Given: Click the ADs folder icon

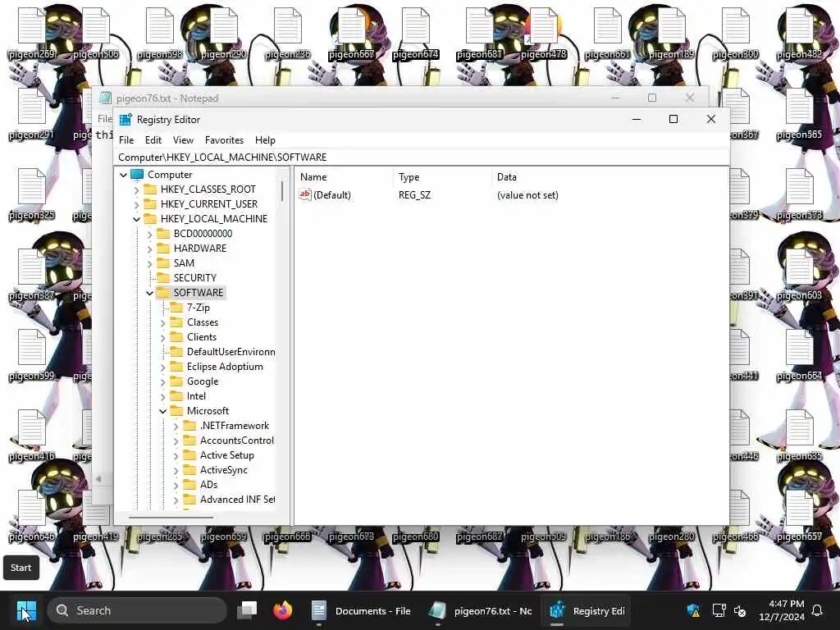Looking at the screenshot, I should coord(189,485).
